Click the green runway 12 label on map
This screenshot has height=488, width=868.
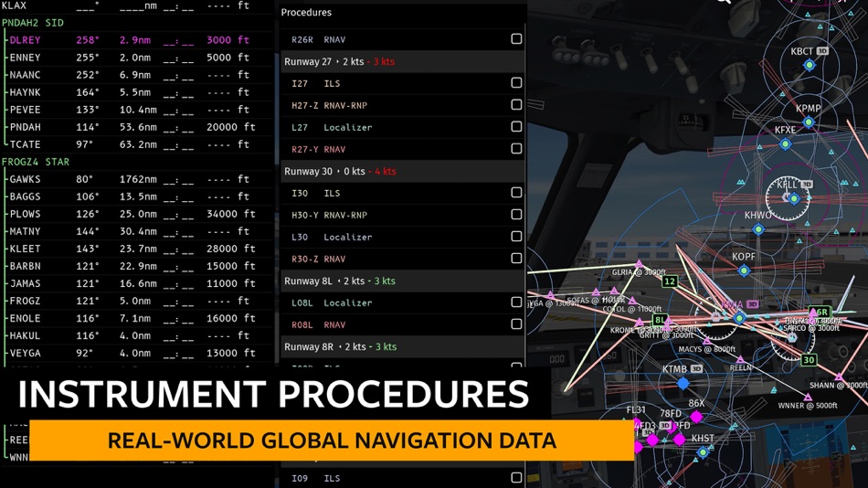coord(670,281)
